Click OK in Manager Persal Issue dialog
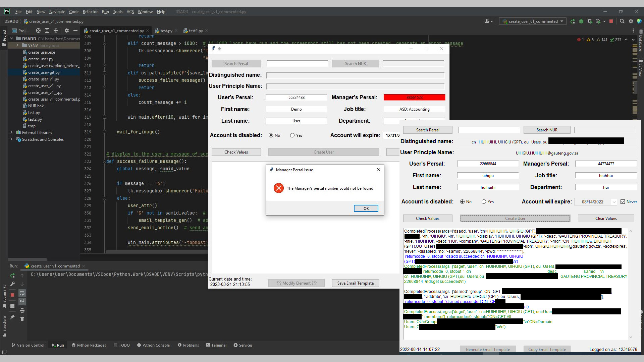This screenshot has width=644, height=362. coord(366,208)
